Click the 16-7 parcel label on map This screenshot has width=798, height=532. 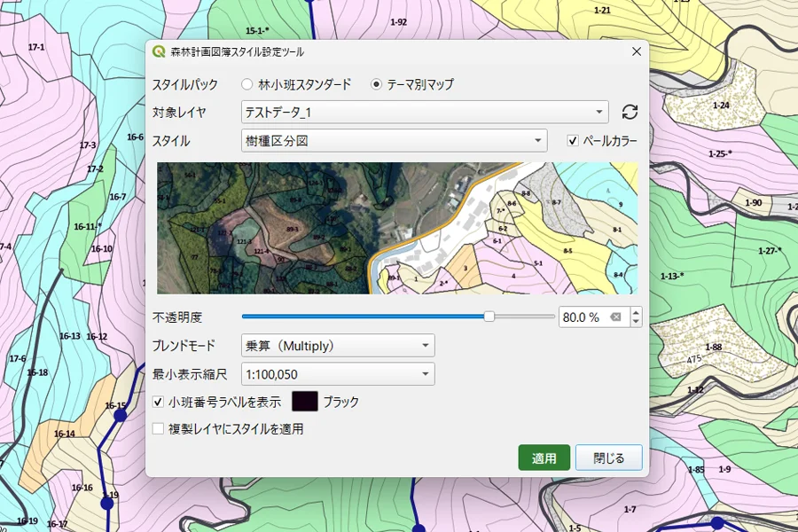(x=118, y=197)
